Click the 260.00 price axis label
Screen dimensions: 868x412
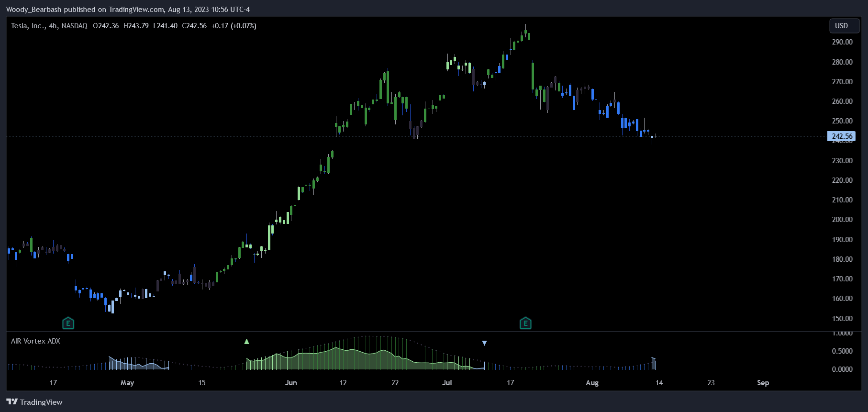(842, 101)
